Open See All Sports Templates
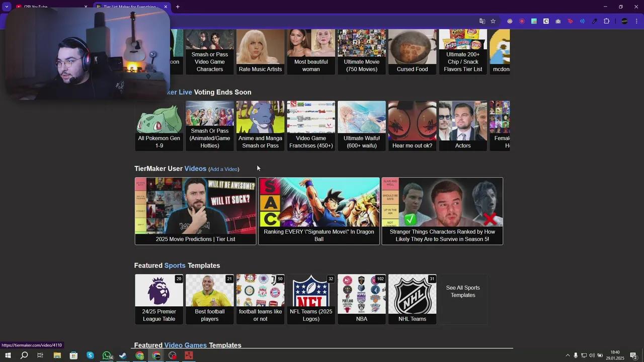The width and height of the screenshot is (644, 362). [462, 291]
